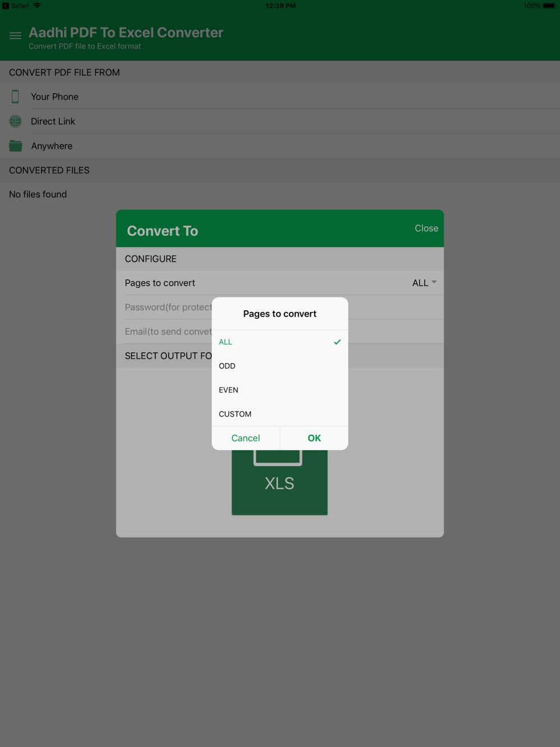Tap the 'CONFIGURE' section header
The height and width of the screenshot is (747, 560).
point(151,259)
